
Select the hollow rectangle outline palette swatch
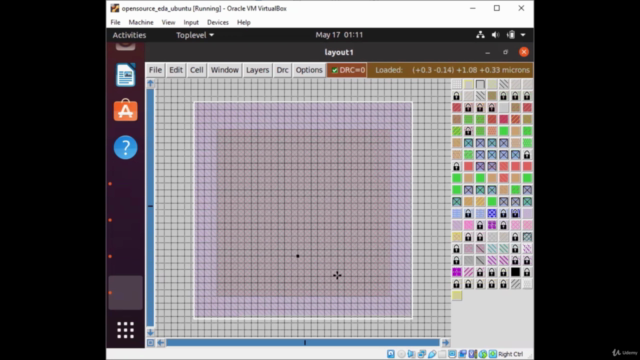pyautogui.click(x=480, y=84)
